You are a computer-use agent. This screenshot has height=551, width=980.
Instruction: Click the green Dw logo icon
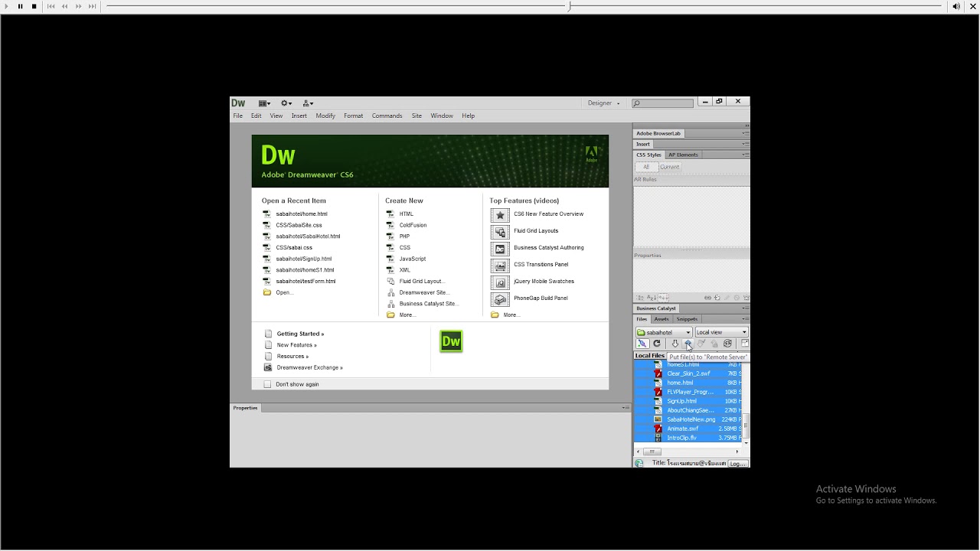[451, 341]
